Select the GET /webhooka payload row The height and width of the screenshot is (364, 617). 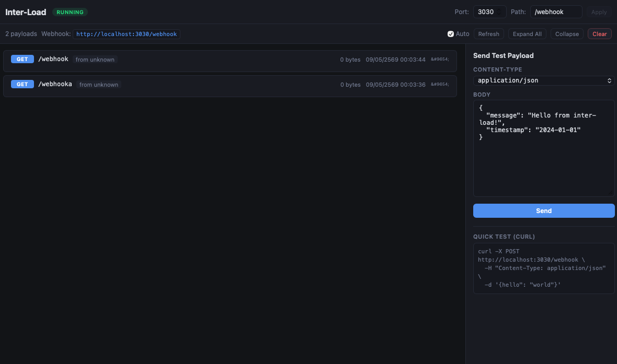point(230,86)
